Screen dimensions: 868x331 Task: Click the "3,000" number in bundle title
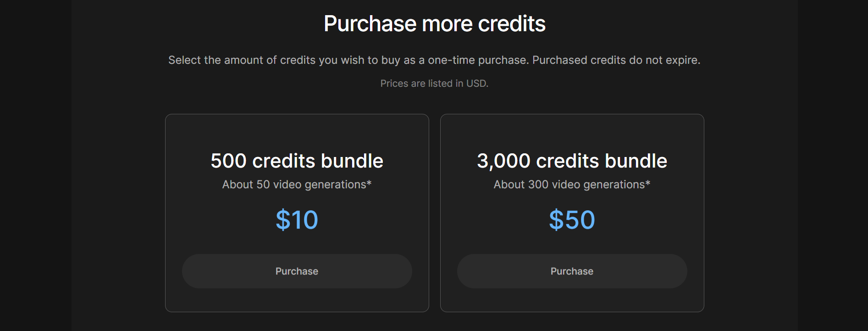point(503,161)
